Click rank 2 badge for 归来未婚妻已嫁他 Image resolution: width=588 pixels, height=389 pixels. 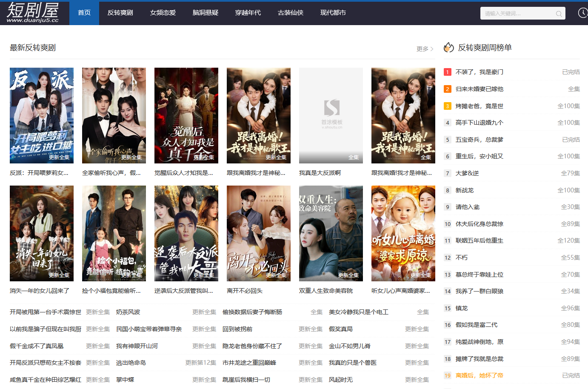point(448,89)
